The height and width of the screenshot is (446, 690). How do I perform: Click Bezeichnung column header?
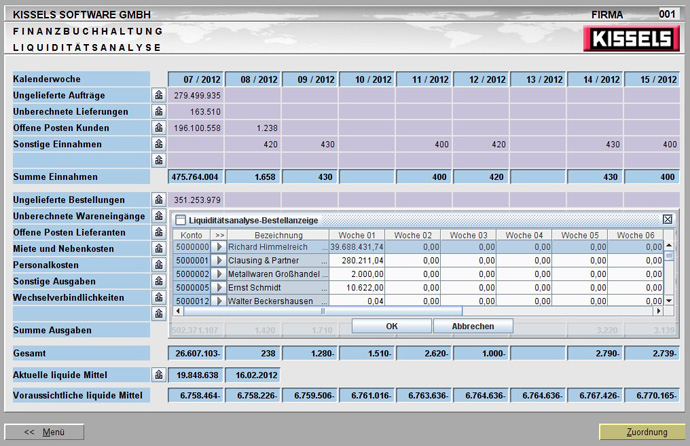278,235
